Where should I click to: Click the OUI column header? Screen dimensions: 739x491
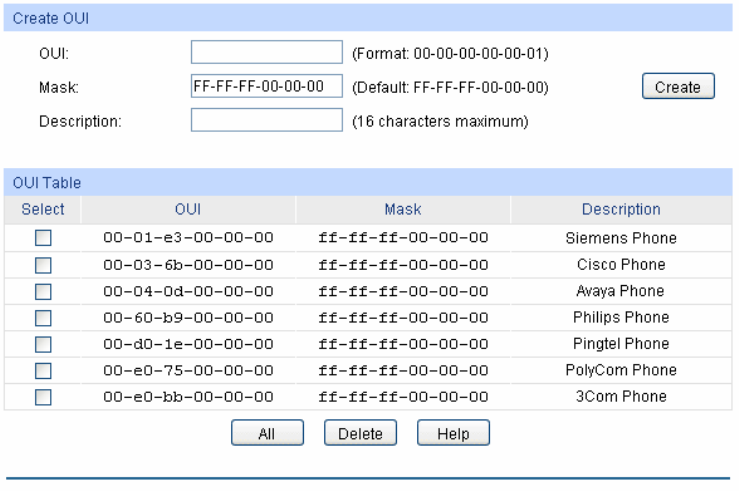pyautogui.click(x=188, y=209)
